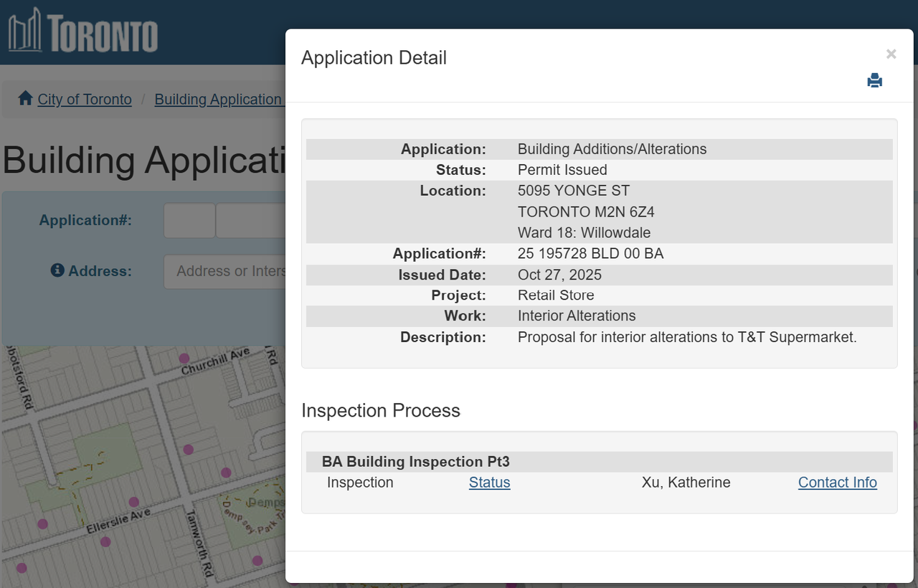Open the inspection Status link

[489, 483]
